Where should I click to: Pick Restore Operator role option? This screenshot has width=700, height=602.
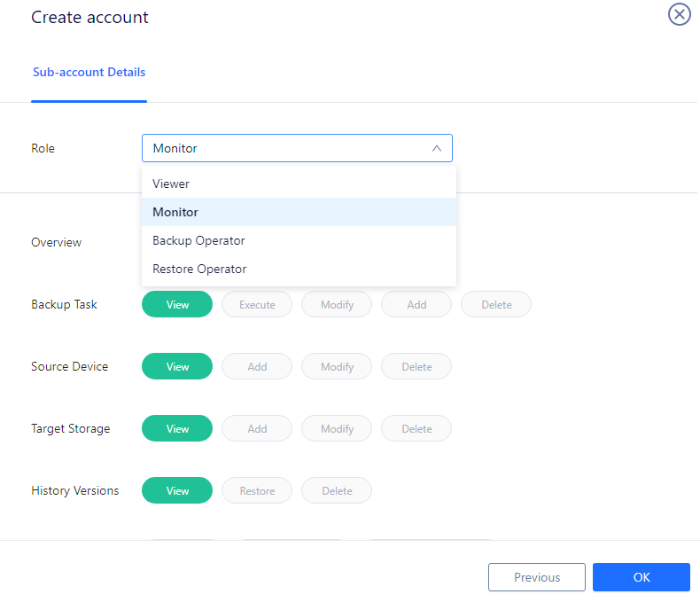pyautogui.click(x=299, y=269)
